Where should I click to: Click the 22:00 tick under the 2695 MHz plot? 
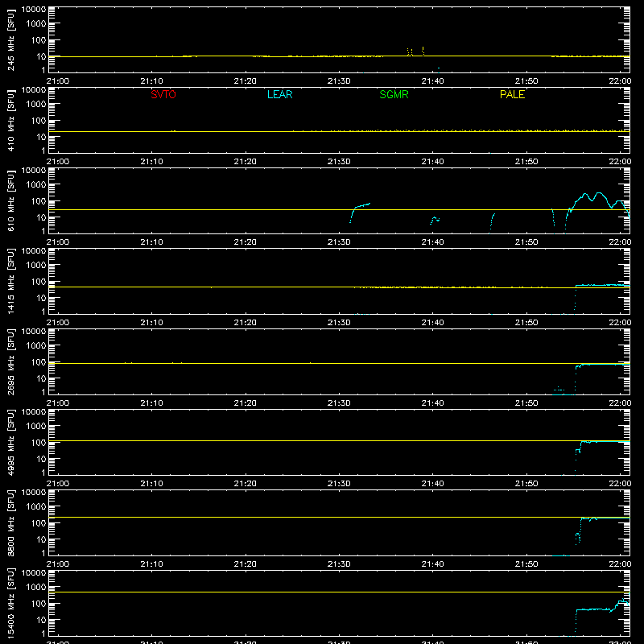point(620,403)
